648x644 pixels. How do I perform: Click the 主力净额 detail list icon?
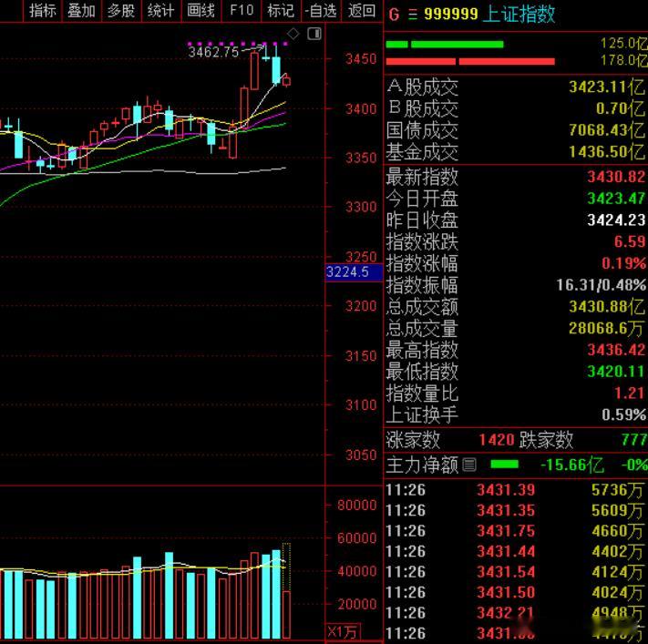pos(469,465)
